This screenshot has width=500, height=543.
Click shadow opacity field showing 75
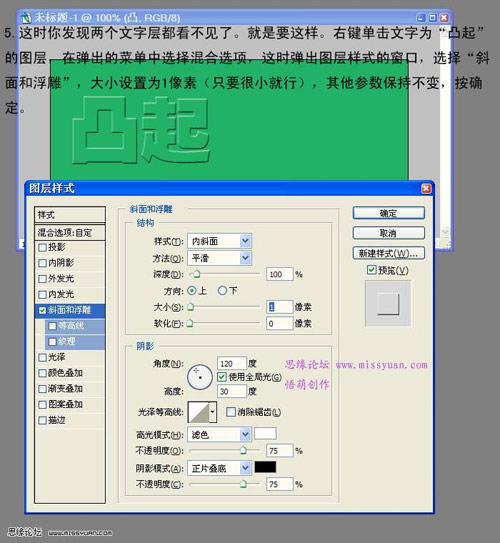(x=280, y=484)
